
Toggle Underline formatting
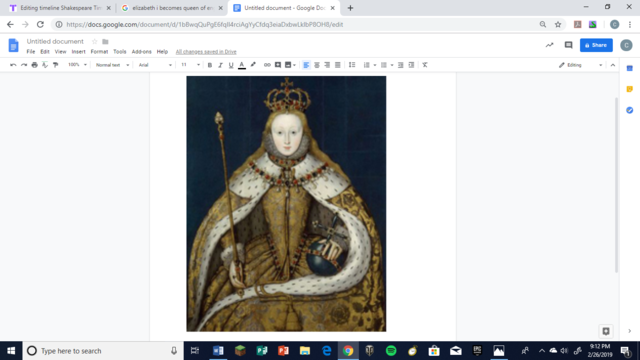pos(231,65)
